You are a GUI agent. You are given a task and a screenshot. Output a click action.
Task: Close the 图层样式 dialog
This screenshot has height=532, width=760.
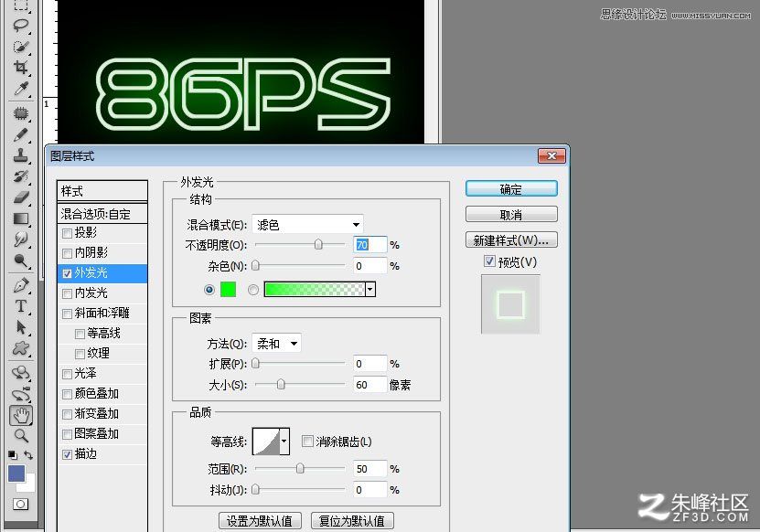[x=551, y=156]
